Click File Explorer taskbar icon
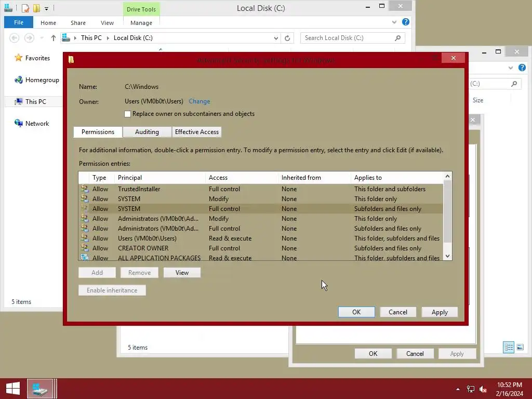The height and width of the screenshot is (399, 532). click(x=40, y=389)
